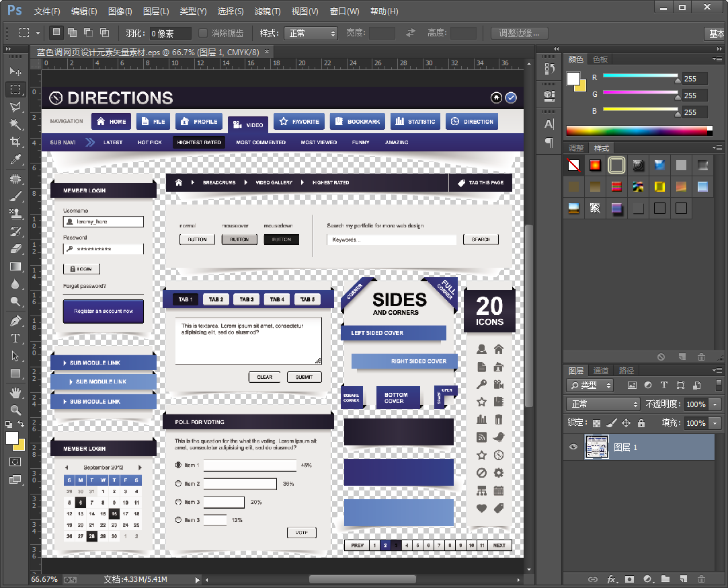This screenshot has height=588, width=728.
Task: Open the layer blend mode 正常 dropdown
Action: coord(603,404)
